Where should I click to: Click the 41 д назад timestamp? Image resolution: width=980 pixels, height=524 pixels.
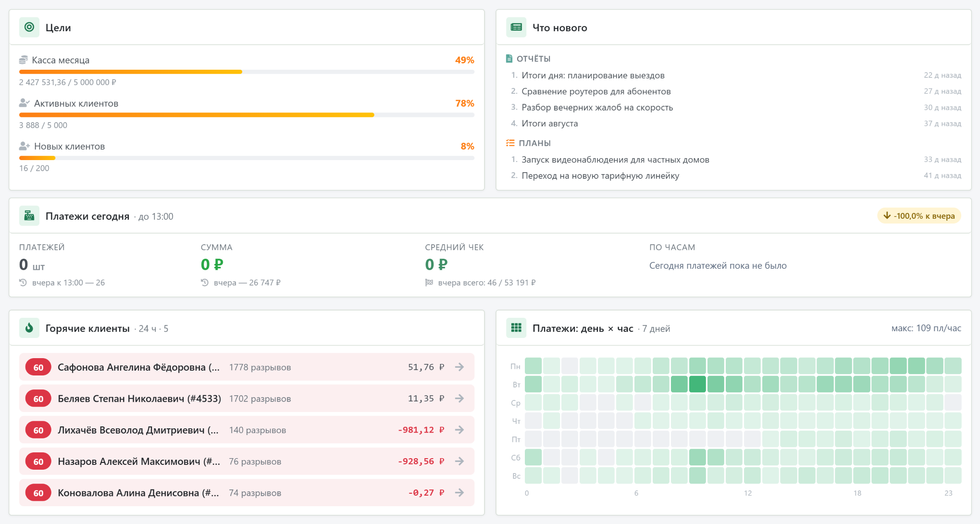click(943, 175)
